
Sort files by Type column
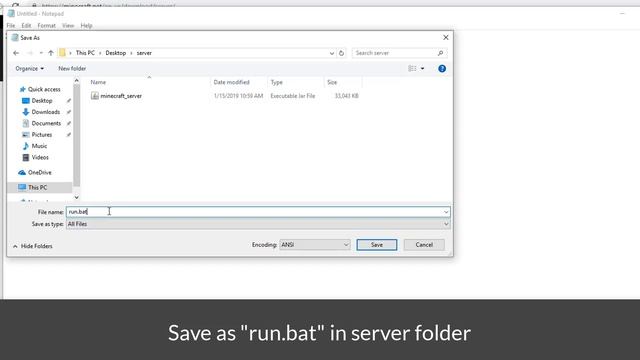tap(276, 82)
